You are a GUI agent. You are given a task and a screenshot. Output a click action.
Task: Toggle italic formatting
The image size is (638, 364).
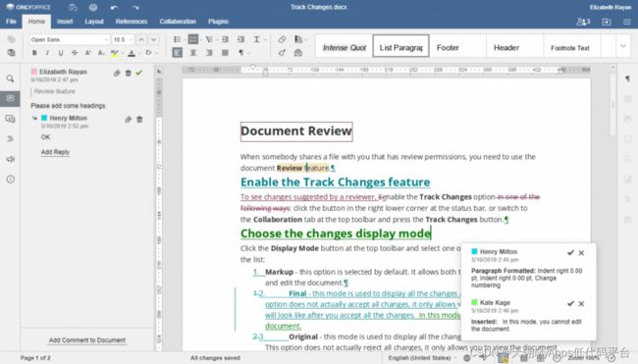coord(48,53)
